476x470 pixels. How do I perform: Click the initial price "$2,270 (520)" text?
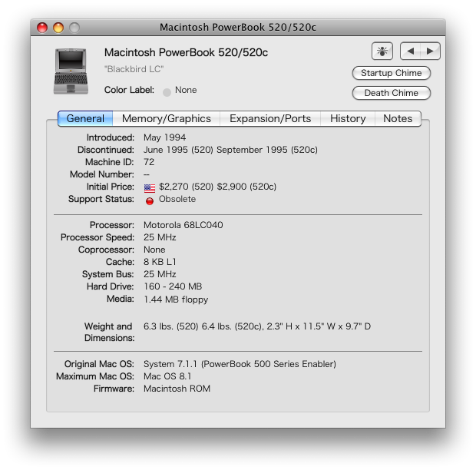tap(186, 187)
